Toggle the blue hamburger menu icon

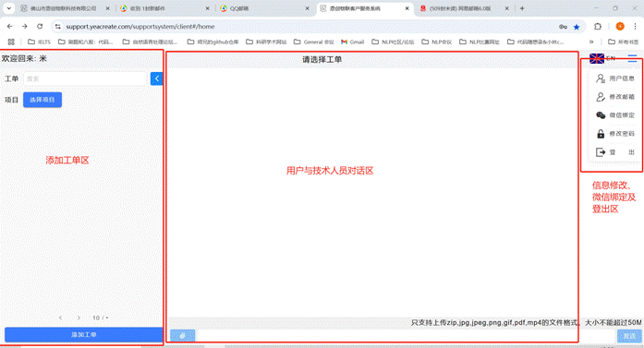click(632, 58)
